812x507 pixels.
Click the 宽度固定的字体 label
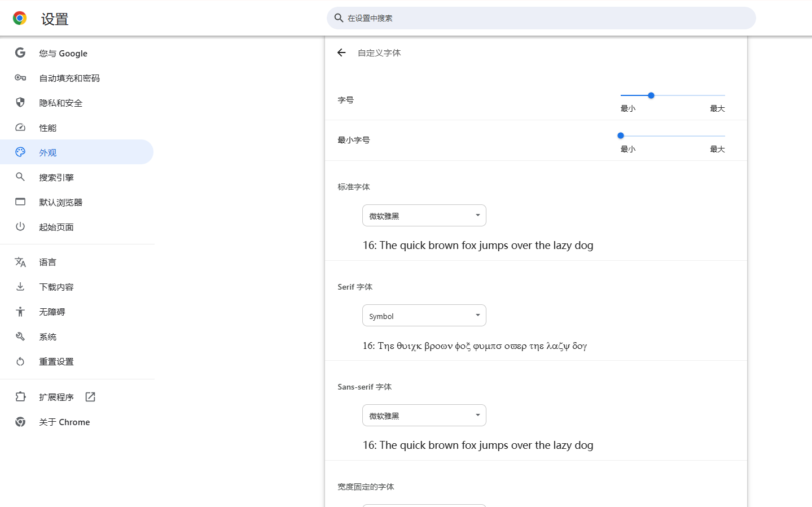[366, 487]
